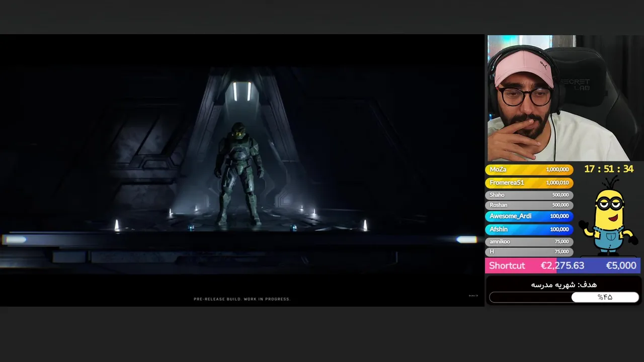Screen dimensions: 644x362
Task: Click the هدف: شهریه مدرسه goal title
Action: [x=563, y=285]
